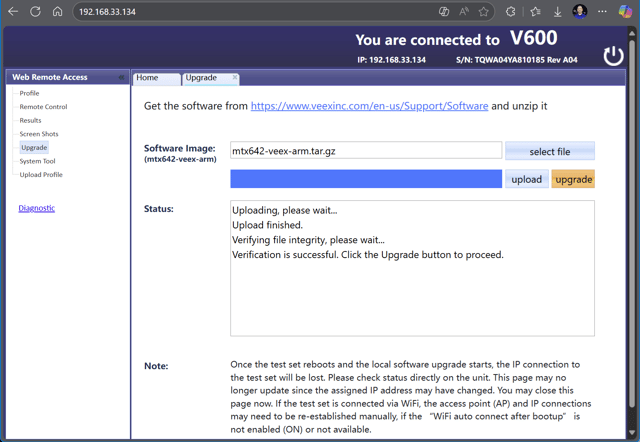Click the orange upgrade button
This screenshot has width=640, height=442.
coord(573,179)
